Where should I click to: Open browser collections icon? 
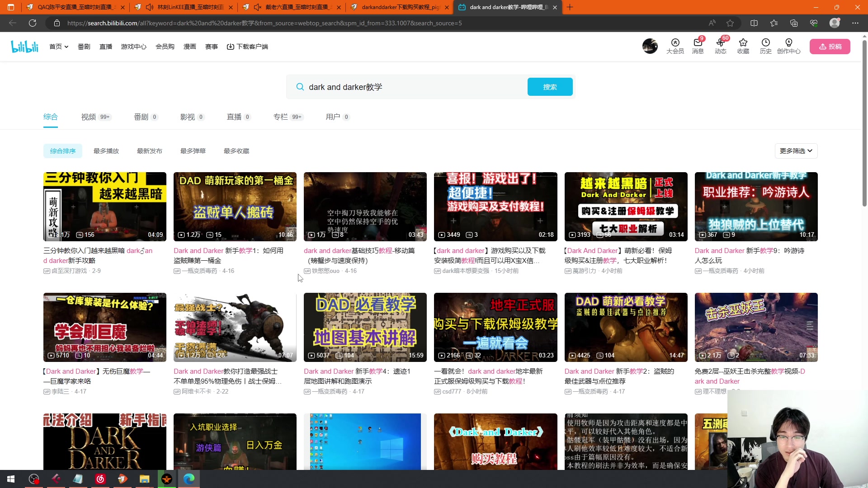(x=794, y=23)
